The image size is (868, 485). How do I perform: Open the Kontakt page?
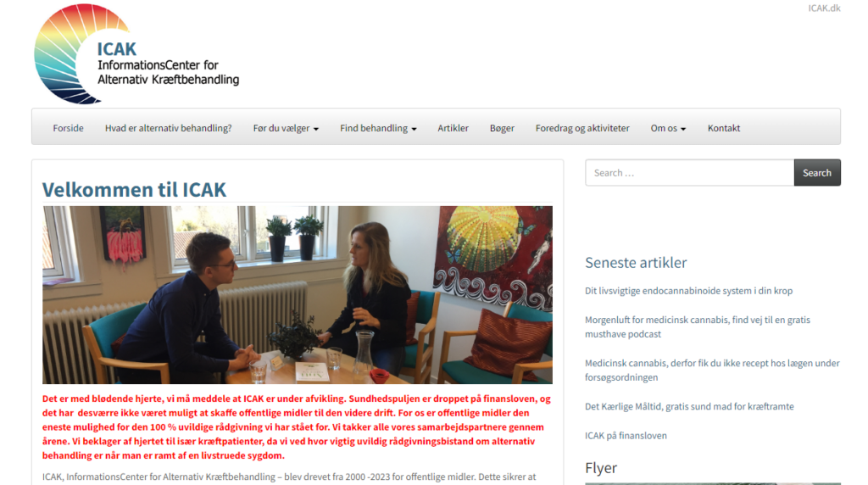pos(724,128)
